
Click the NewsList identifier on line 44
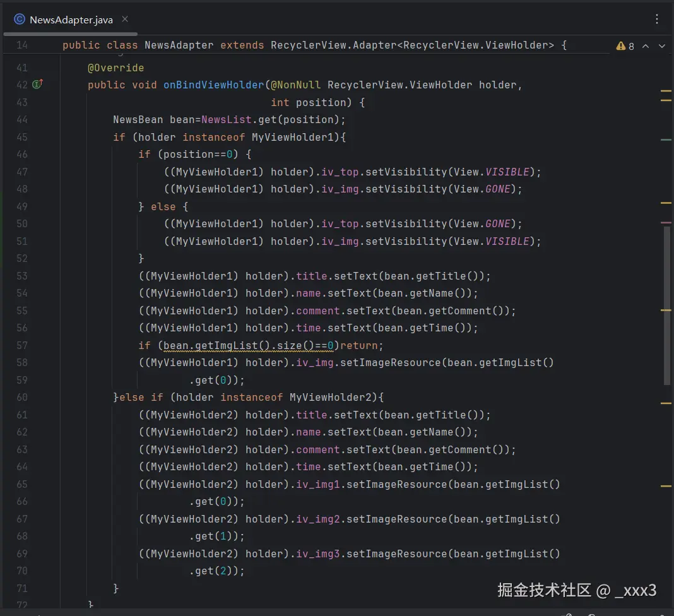tap(226, 120)
